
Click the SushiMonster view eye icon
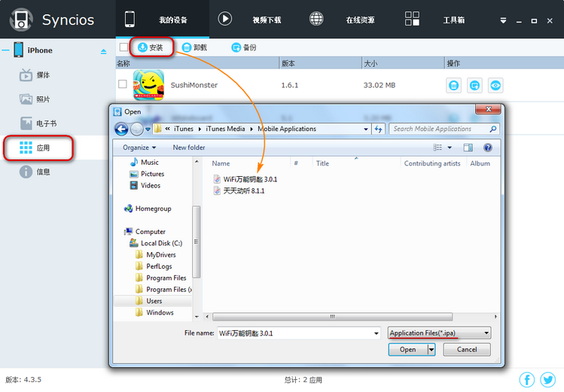pyautogui.click(x=495, y=86)
